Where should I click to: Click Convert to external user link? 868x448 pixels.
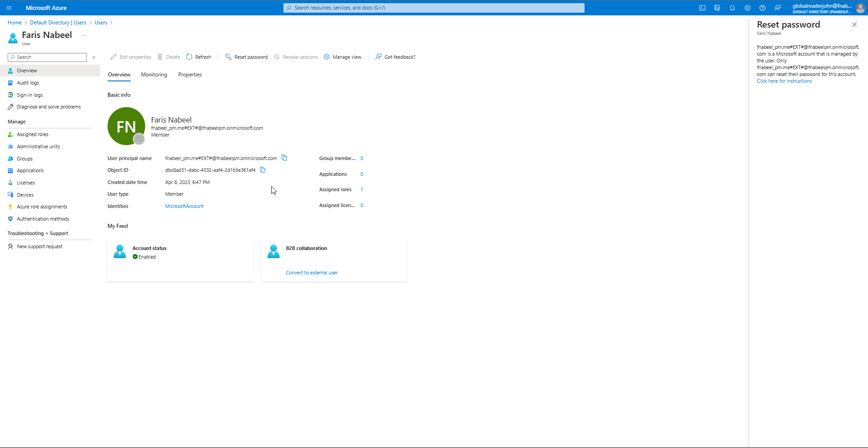click(x=311, y=272)
